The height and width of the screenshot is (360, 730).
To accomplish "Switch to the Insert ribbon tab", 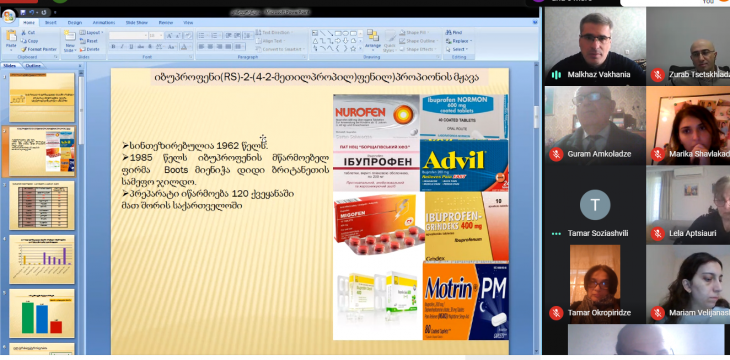I will click(x=51, y=22).
